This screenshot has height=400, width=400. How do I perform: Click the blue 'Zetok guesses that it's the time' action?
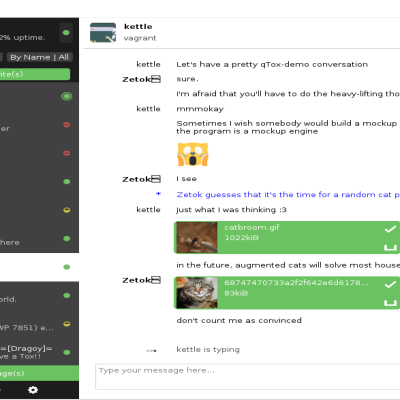[288, 194]
